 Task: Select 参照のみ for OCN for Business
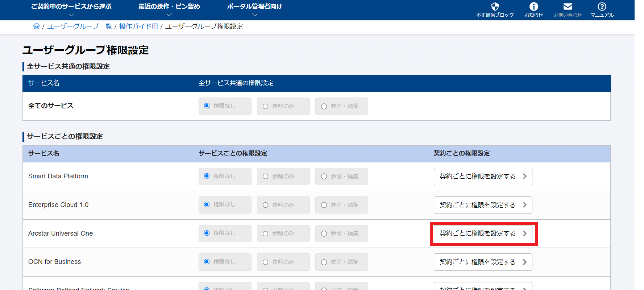pyautogui.click(x=283, y=262)
